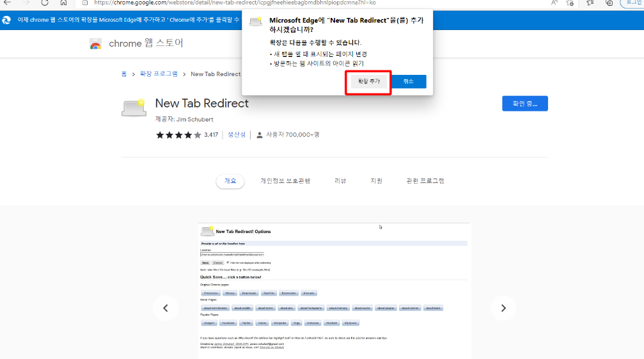Click the Edge logo in info banner
The height and width of the screenshot is (359, 644).
pyautogui.click(x=6, y=20)
